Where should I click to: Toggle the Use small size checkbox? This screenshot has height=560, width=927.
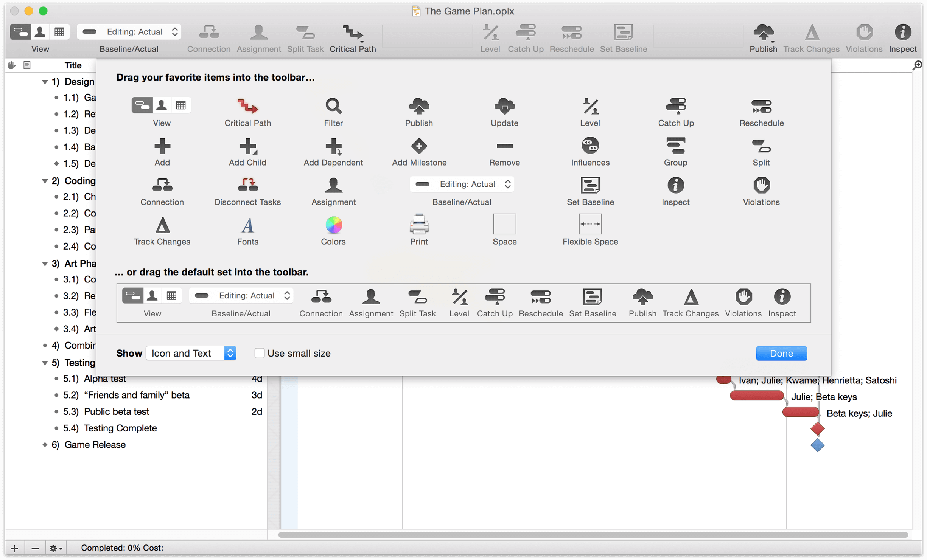pos(259,353)
